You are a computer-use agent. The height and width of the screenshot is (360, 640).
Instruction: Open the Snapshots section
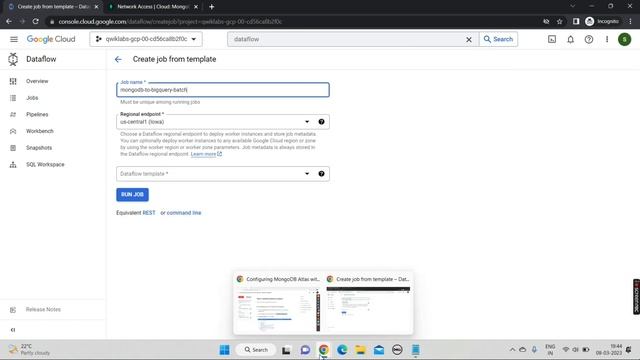(39, 148)
